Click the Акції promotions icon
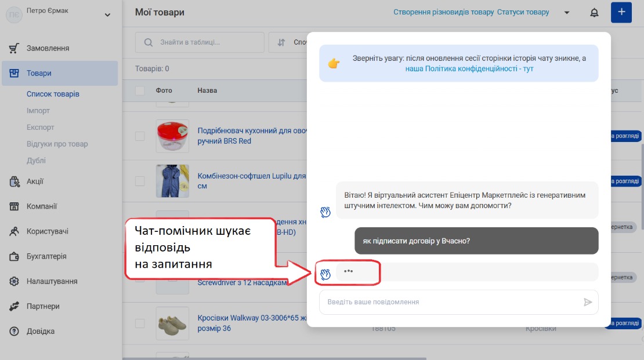This screenshot has height=360, width=644. point(15,181)
